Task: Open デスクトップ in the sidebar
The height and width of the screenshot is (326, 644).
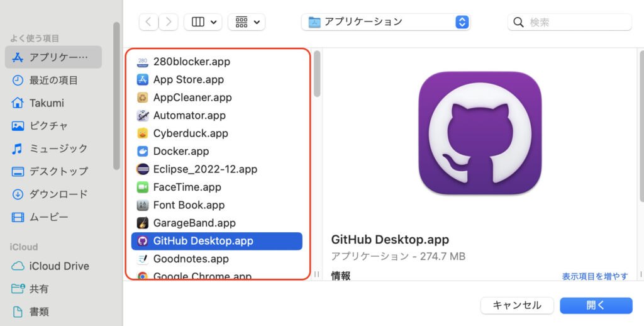Action: point(53,171)
